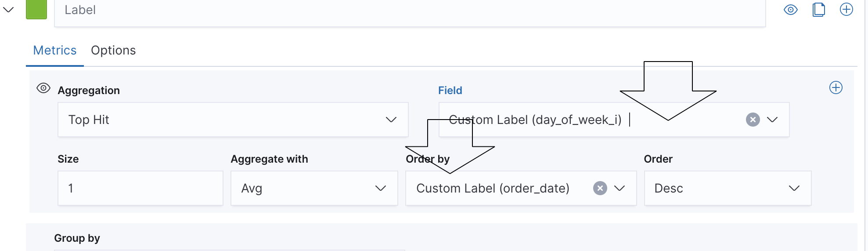Clear the Field selection
868x251 pixels.
[x=753, y=120]
